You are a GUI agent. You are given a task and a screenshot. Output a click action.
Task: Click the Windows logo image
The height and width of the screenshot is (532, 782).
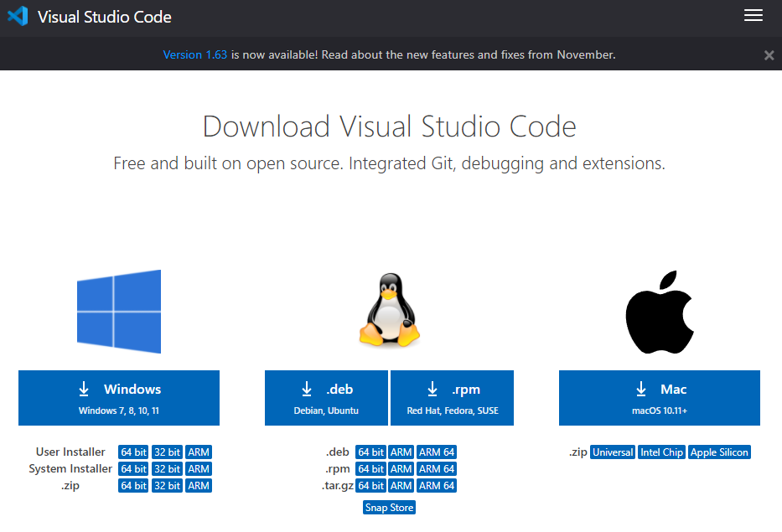coord(119,312)
